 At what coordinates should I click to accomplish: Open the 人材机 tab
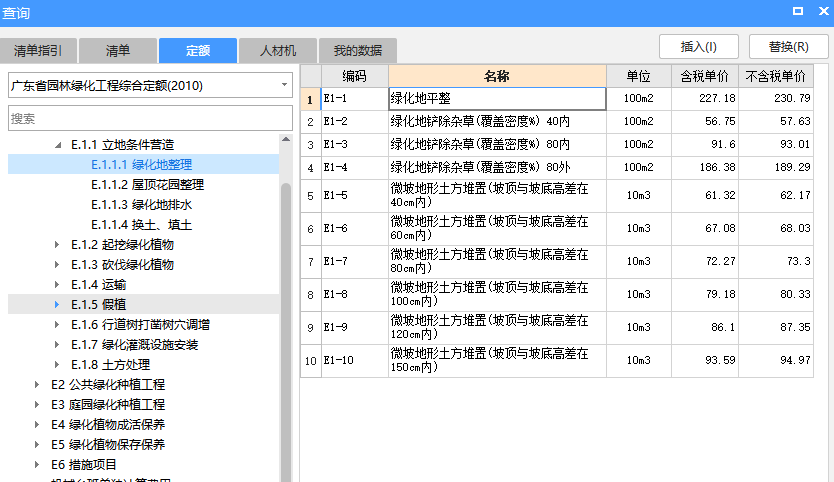point(278,51)
